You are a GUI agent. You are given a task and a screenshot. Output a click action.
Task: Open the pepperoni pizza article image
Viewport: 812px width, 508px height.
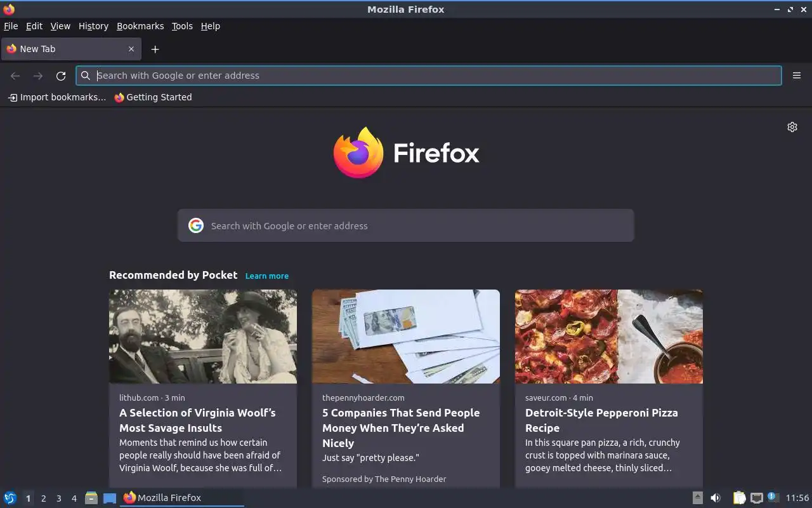point(609,337)
